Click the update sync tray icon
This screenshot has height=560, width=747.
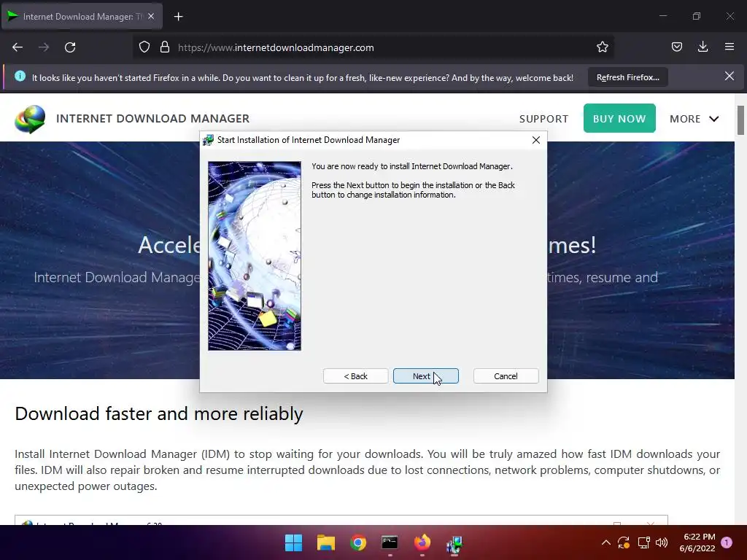click(624, 542)
